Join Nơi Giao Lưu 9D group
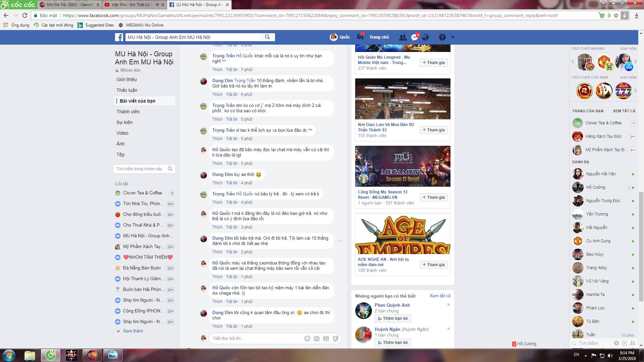This screenshot has width=644, height=362. tap(434, 130)
